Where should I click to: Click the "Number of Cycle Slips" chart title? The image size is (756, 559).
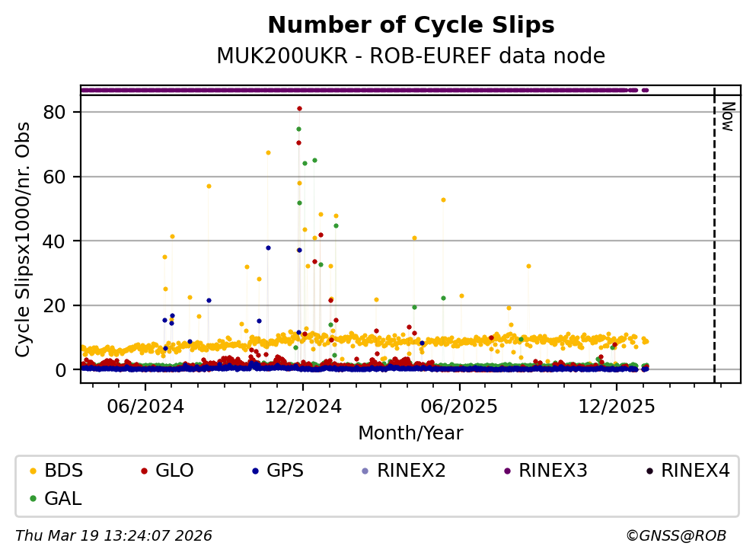click(411, 26)
